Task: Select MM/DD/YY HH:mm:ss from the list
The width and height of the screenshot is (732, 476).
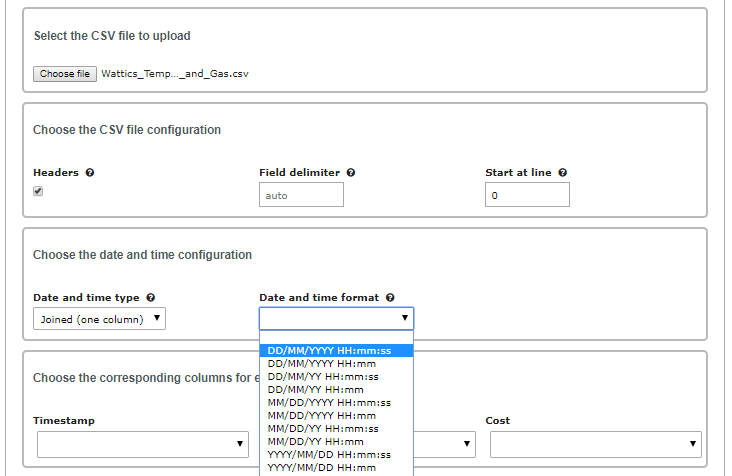Action: pos(323,429)
